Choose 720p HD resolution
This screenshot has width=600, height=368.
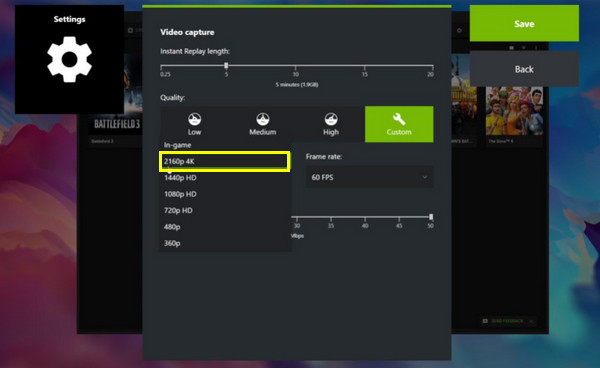[x=225, y=210]
